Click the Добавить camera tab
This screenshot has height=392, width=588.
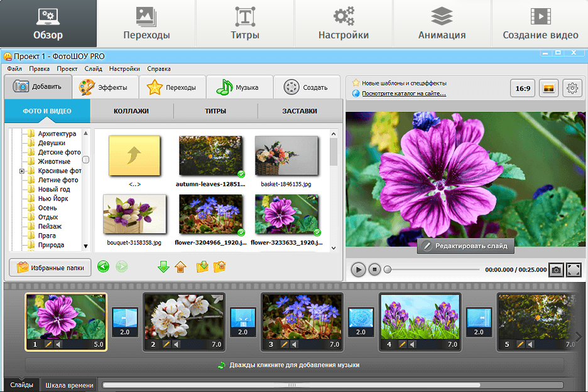click(38, 87)
